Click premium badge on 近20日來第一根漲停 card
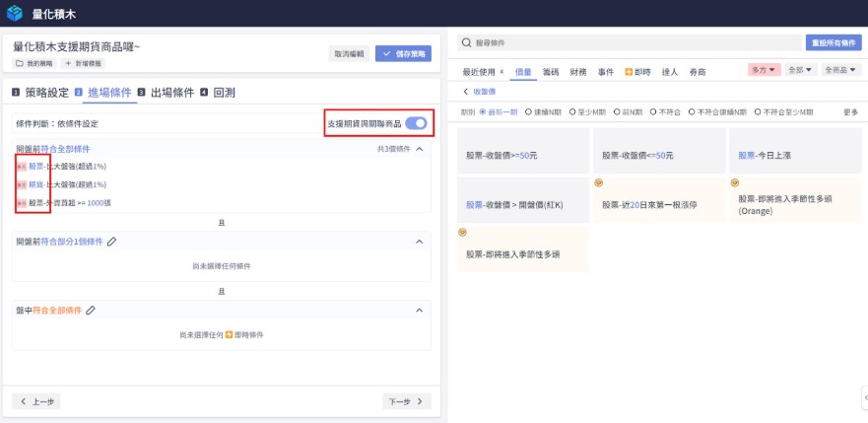The image size is (868, 423). click(598, 182)
